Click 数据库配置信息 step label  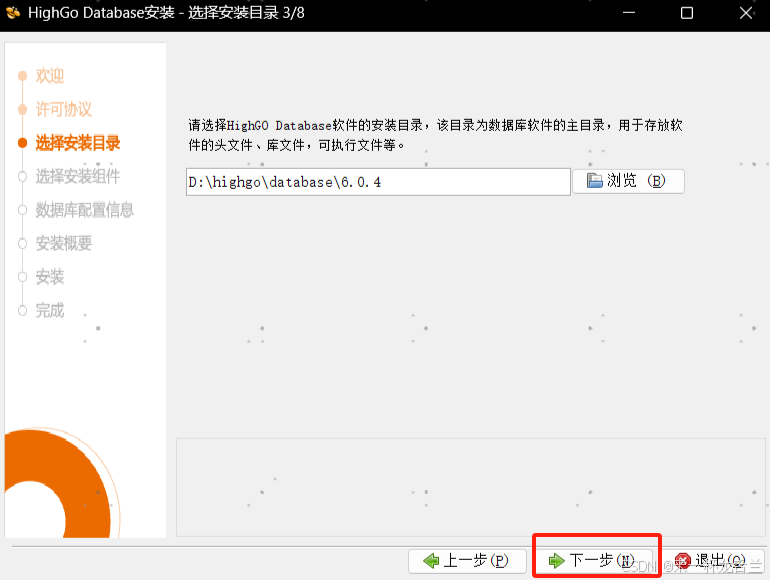[x=84, y=210]
